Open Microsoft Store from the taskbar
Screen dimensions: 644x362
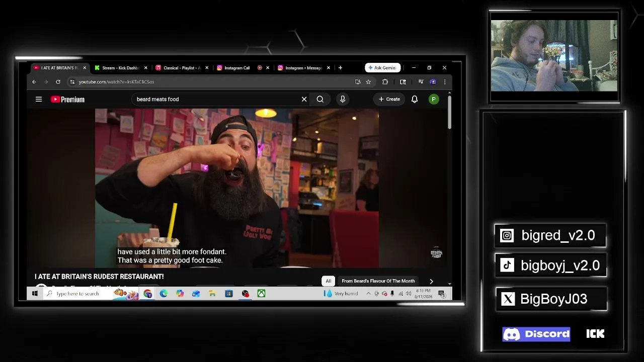click(229, 294)
